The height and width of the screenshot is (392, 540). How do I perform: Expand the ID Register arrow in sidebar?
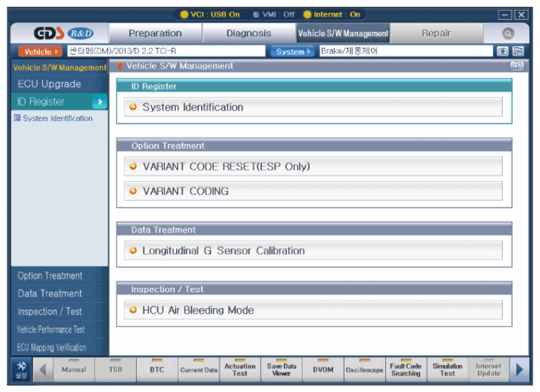99,102
